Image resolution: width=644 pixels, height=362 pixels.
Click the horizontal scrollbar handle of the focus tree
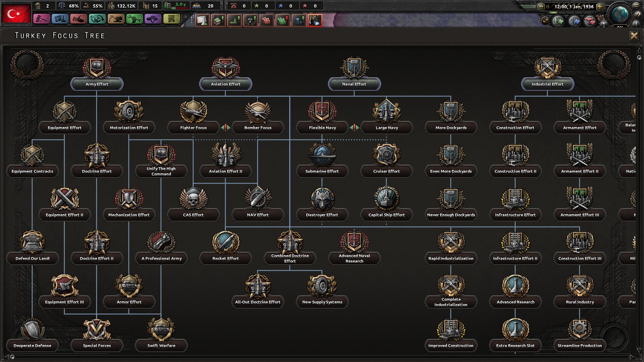click(x=12, y=357)
